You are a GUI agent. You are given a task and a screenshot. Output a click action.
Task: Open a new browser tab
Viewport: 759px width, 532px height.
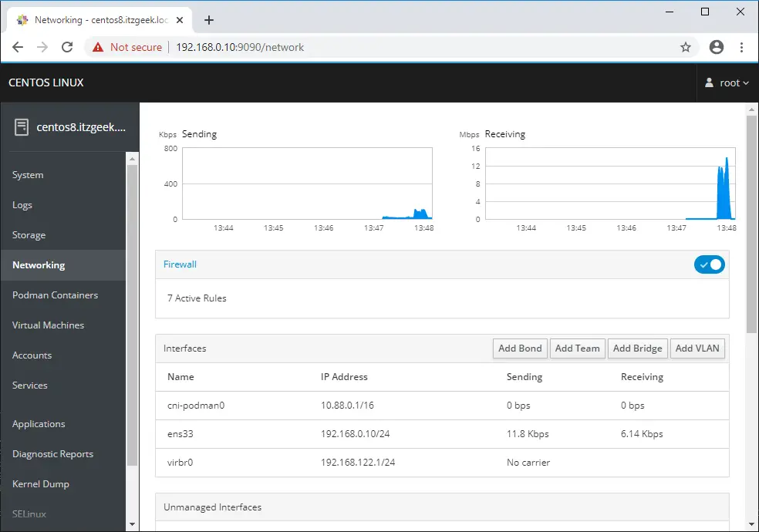[208, 20]
